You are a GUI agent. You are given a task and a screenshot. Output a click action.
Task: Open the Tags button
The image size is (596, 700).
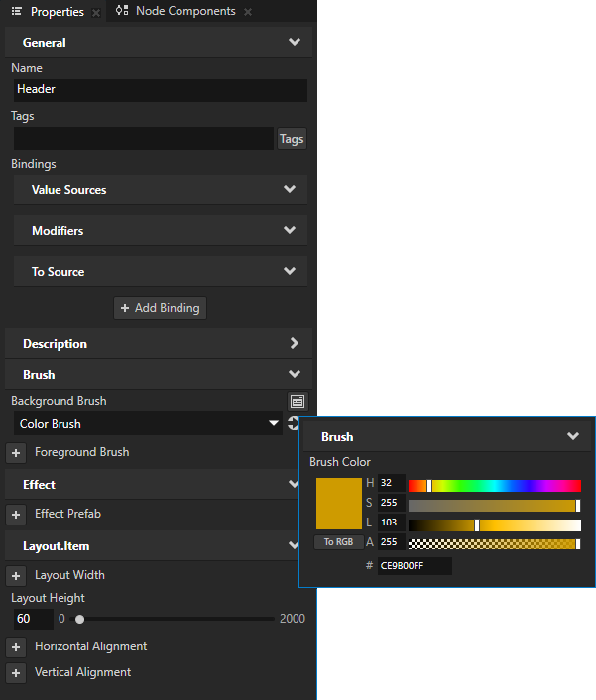pos(292,139)
